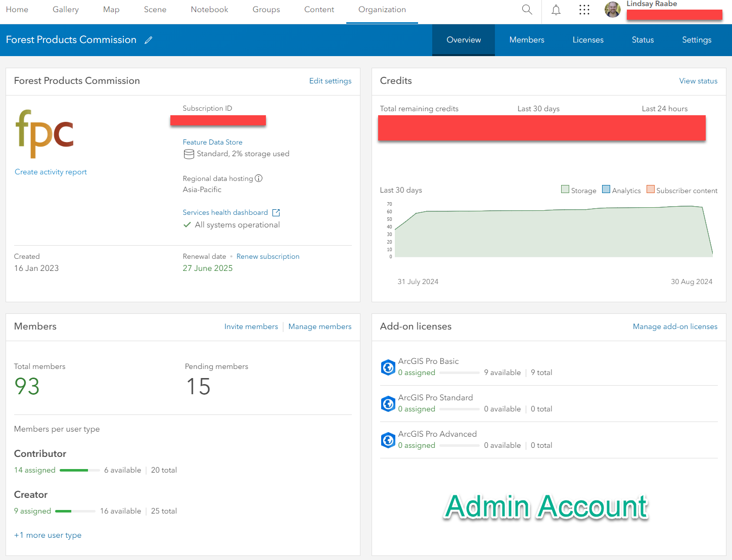Click Edit settings link
The width and height of the screenshot is (732, 560).
pos(331,81)
